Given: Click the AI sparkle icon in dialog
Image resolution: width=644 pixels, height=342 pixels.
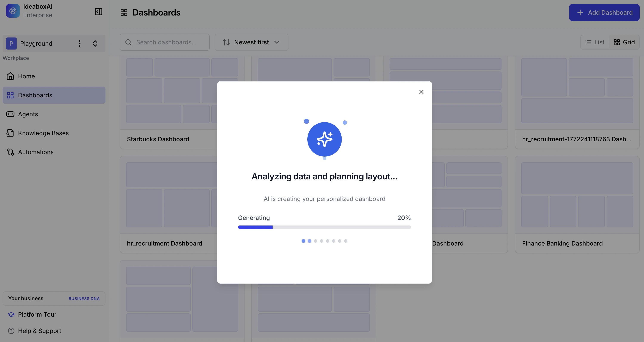Looking at the screenshot, I should click(x=324, y=139).
